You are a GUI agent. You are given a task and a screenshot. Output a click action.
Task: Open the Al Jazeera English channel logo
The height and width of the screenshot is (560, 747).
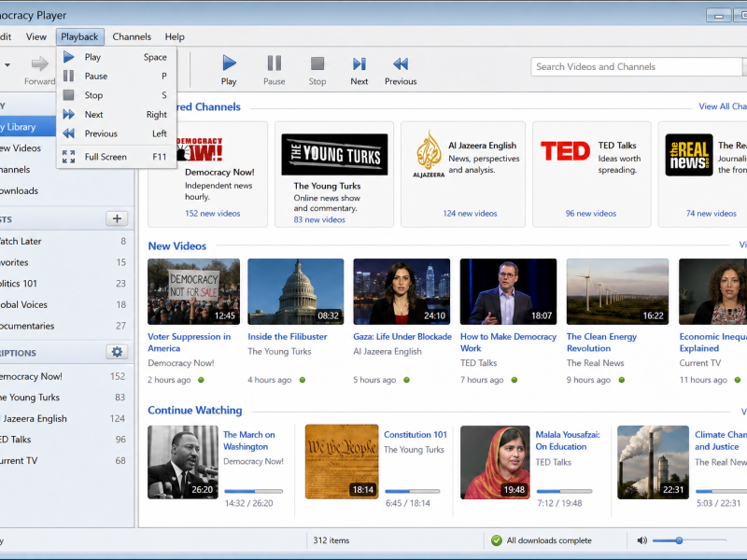pyautogui.click(x=429, y=154)
